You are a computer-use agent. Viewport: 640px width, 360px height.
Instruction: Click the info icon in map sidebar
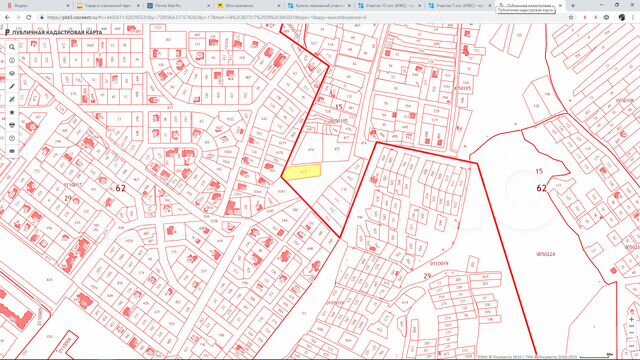click(x=12, y=60)
